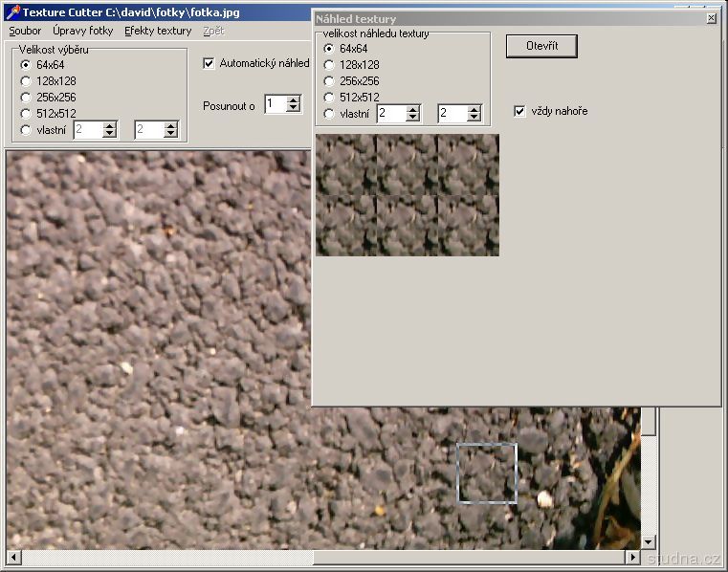Toggle the Automatický náhled checkbox
728x572 pixels.
pyautogui.click(x=210, y=64)
